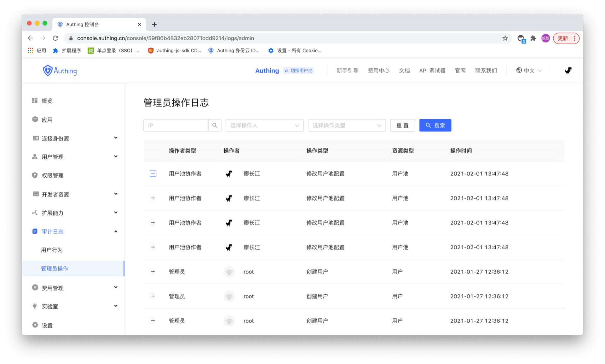Bookmark this page with the star icon
The image size is (605, 364).
[505, 38]
